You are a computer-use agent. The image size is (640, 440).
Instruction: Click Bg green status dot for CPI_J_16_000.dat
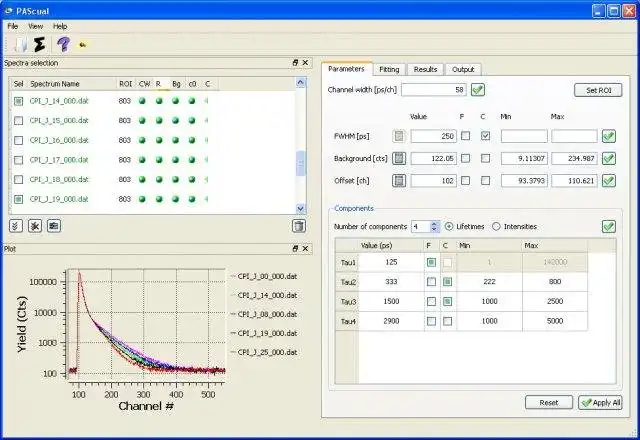point(176,140)
